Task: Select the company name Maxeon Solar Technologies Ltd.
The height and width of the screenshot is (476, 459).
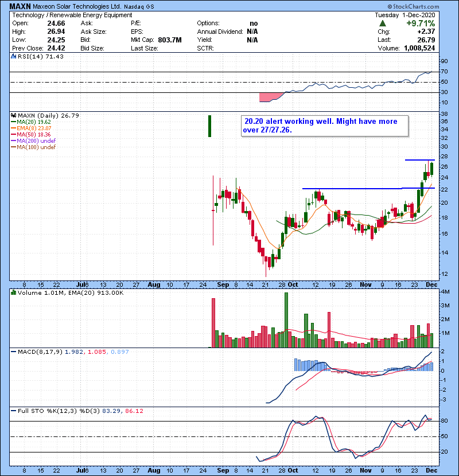Action: 77,6
